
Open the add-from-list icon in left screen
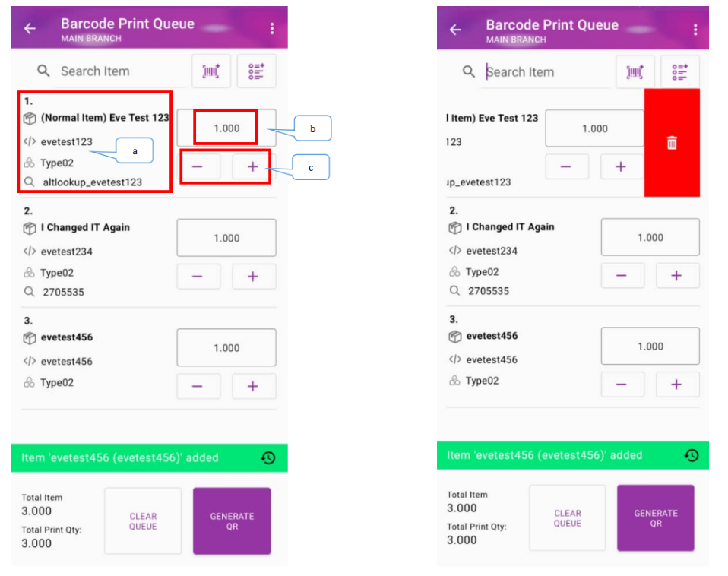(256, 71)
